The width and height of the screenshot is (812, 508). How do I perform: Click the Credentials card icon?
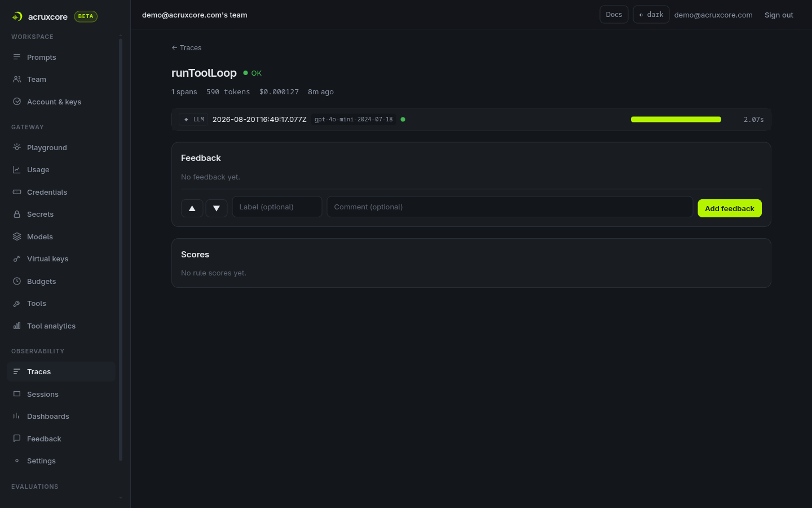coord(17,192)
